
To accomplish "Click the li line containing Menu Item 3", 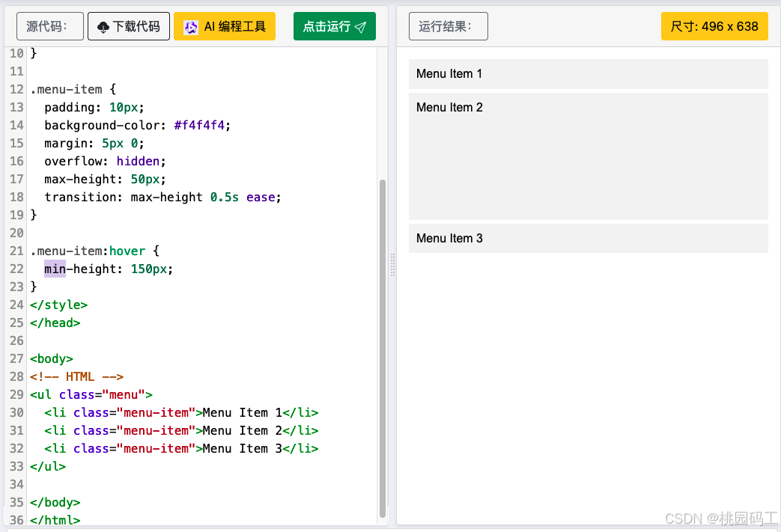I will [181, 448].
